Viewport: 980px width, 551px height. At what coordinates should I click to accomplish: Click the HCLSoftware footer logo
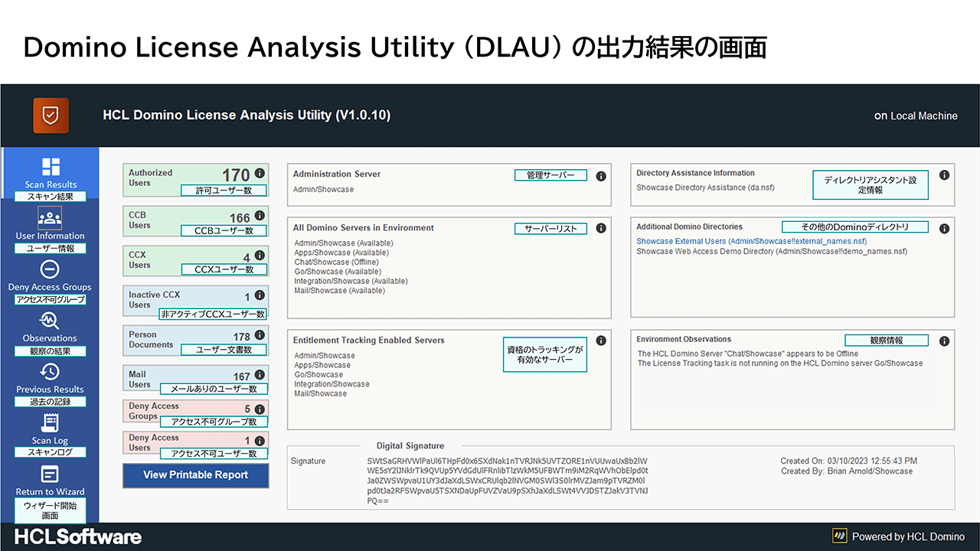(78, 536)
